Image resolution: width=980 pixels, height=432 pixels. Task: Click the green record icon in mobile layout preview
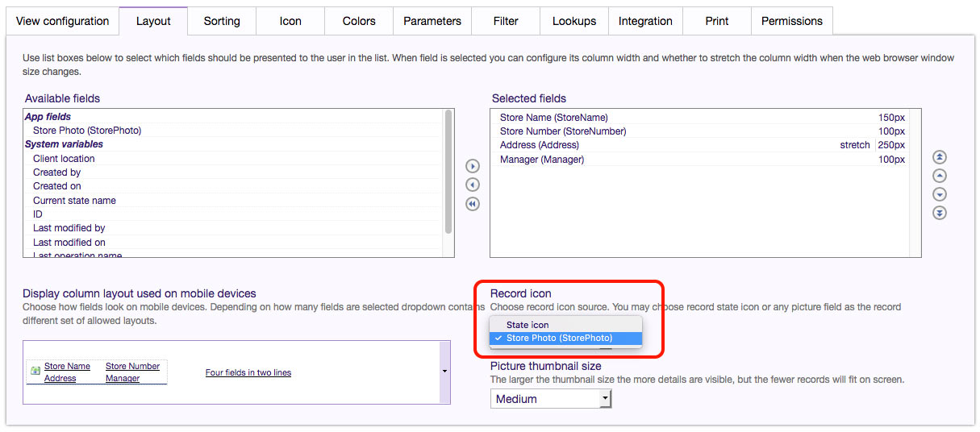point(35,372)
